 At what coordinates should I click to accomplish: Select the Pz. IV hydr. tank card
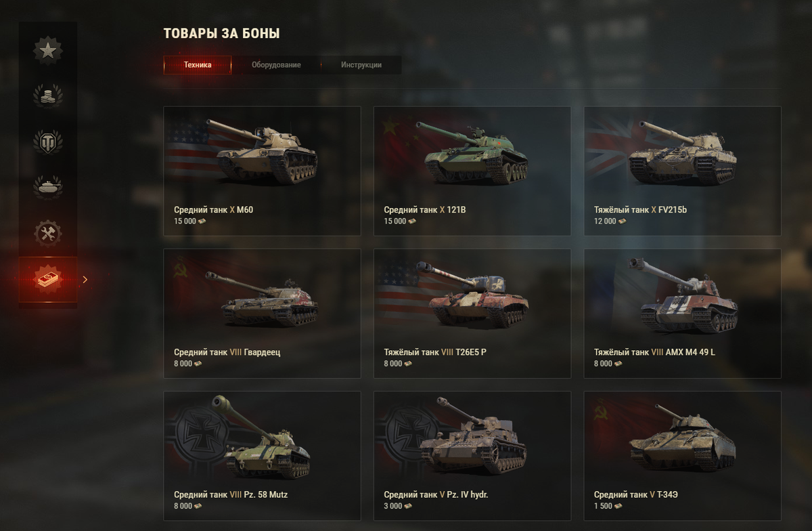(472, 456)
